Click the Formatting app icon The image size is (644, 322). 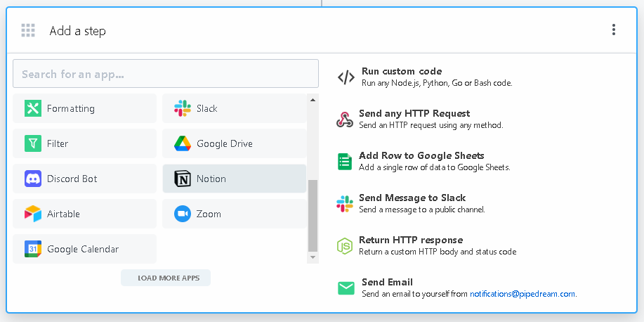tap(33, 108)
